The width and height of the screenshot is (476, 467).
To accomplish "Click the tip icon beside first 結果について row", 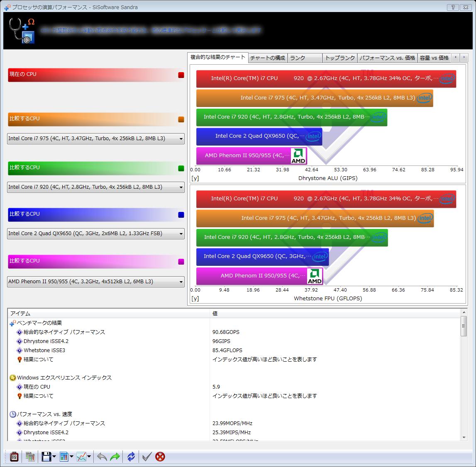I will [20, 360].
